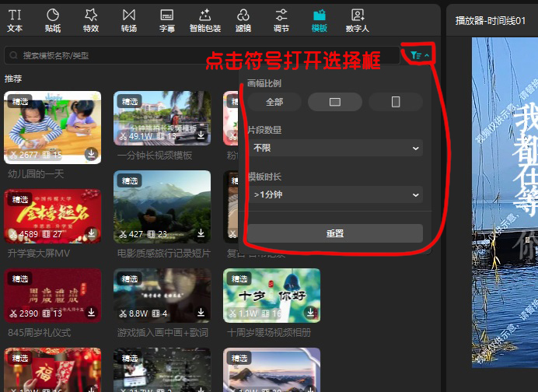Open the 文本 text tool
This screenshot has height=392, width=538.
(x=15, y=19)
